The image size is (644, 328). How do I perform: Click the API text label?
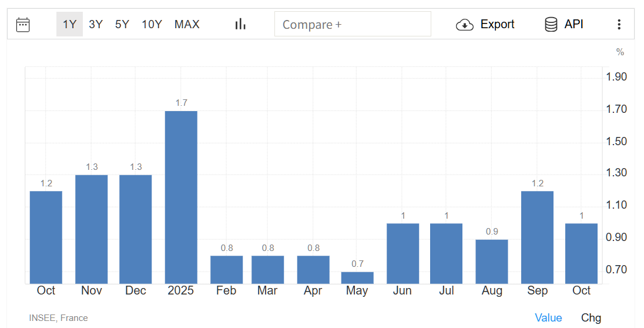574,24
